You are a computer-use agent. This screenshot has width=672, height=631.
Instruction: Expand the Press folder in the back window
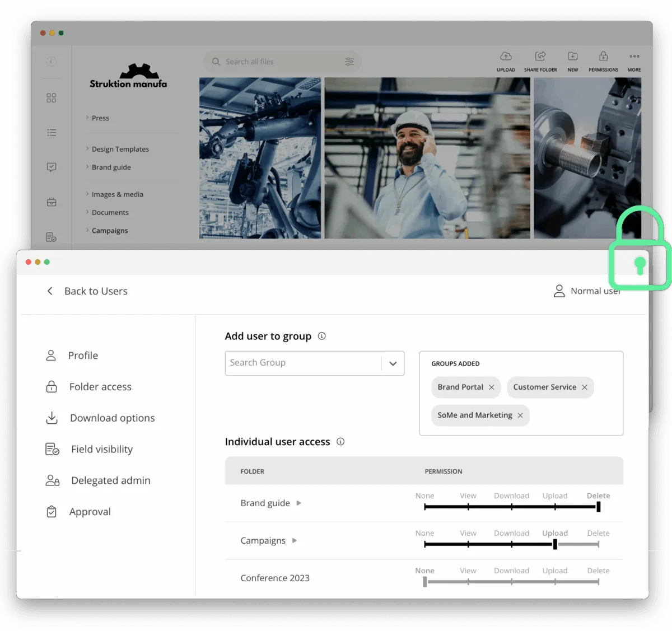pyautogui.click(x=87, y=118)
